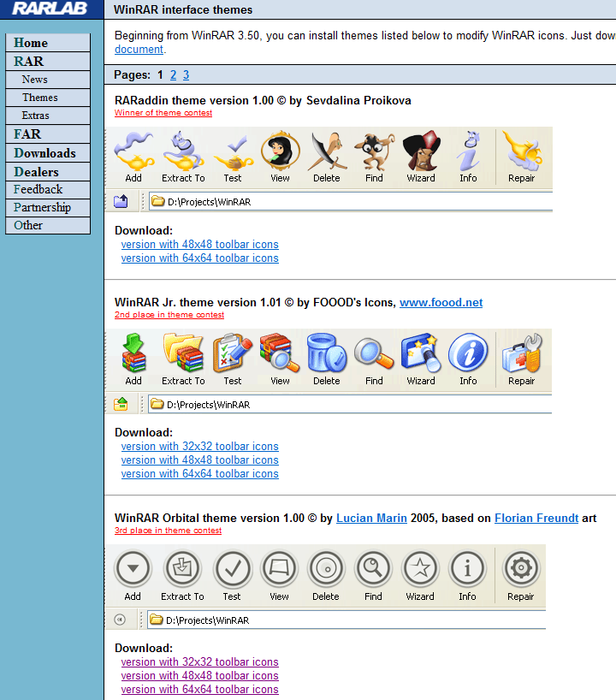Click the WinRAR Jr. green up-folder icon

pos(121,404)
